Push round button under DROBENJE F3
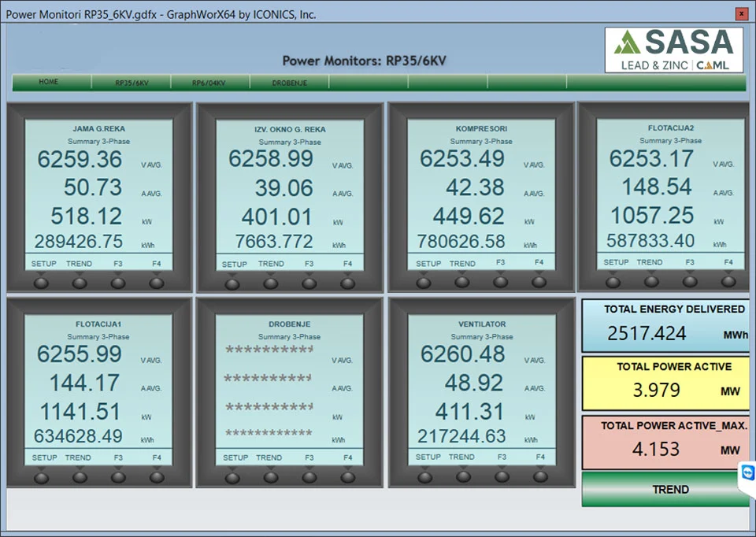Viewport: 756px width, 537px height. [309, 477]
